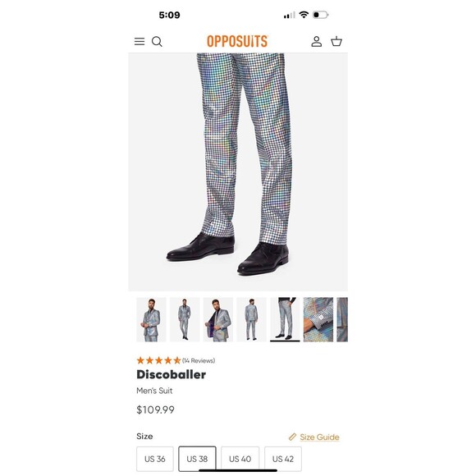Tap the battery status icon
This screenshot has height=476, width=476.
(321, 15)
